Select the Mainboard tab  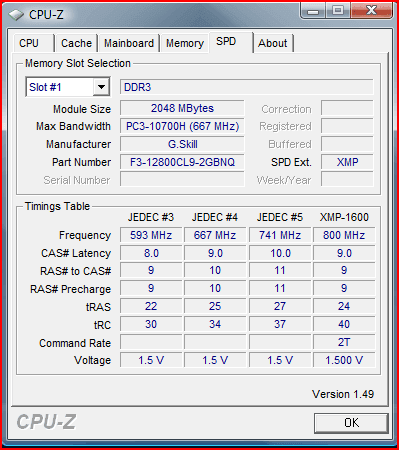point(129,43)
